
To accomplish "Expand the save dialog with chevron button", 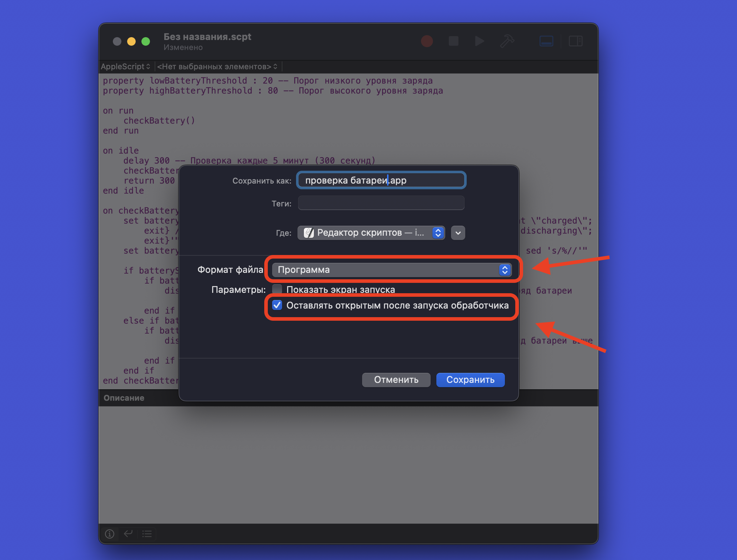I will tap(458, 233).
